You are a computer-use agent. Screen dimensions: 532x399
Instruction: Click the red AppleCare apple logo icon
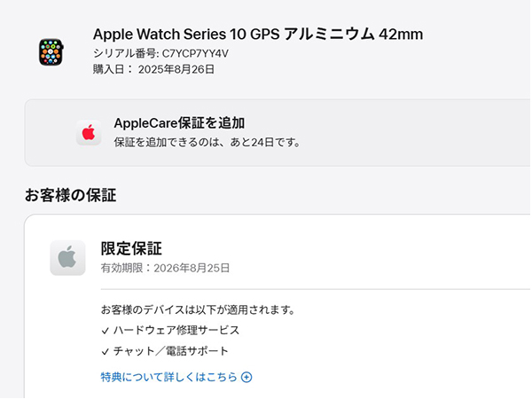[89, 133]
